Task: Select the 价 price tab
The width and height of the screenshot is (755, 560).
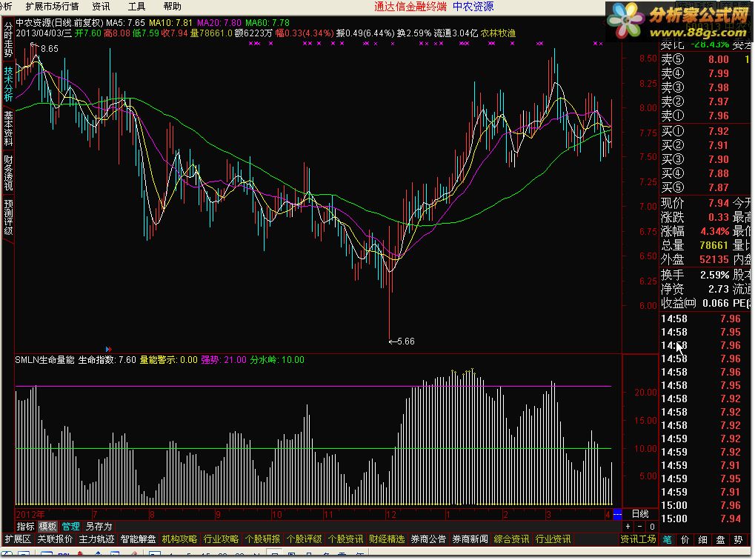Action: tap(685, 540)
